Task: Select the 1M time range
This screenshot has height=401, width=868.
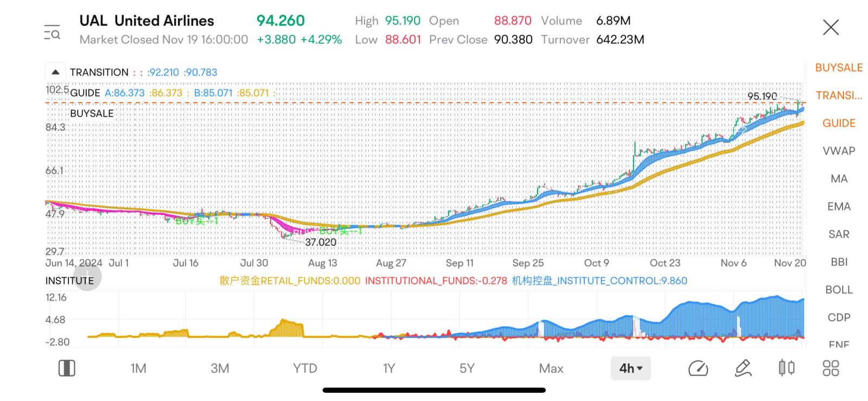Action: tap(138, 368)
